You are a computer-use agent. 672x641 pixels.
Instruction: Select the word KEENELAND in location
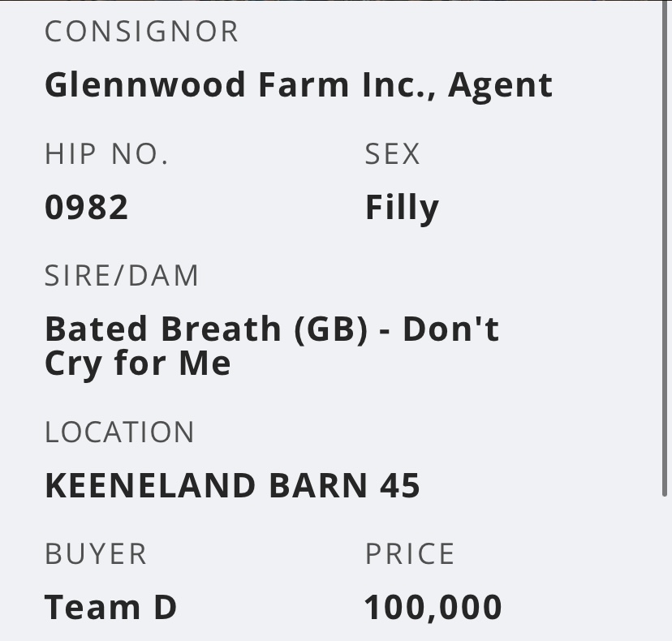click(x=150, y=485)
